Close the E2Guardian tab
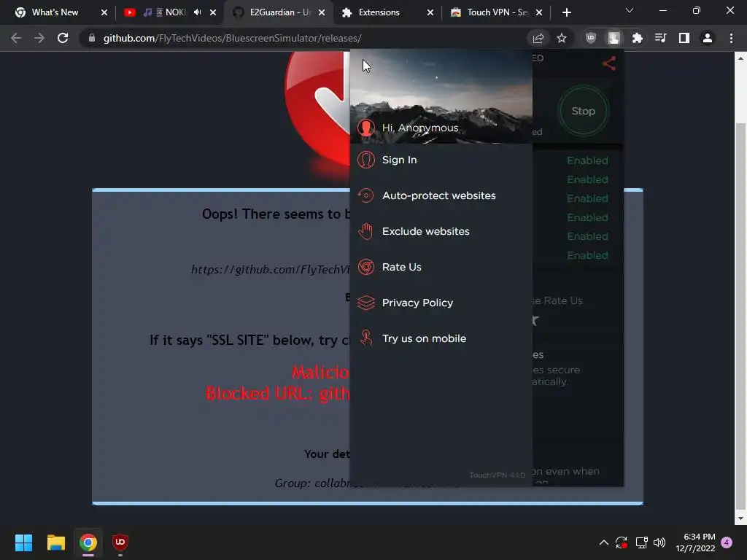This screenshot has width=747, height=560. [322, 12]
